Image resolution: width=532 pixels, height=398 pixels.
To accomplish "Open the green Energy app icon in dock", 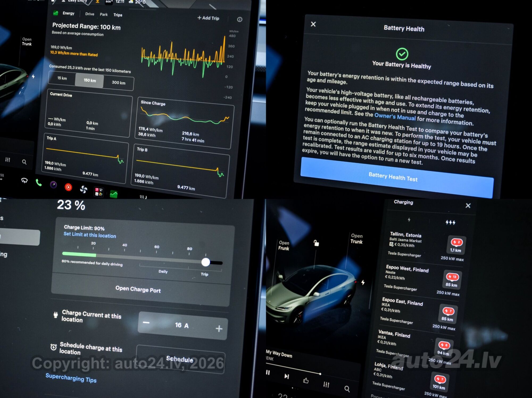I will coord(114,194).
